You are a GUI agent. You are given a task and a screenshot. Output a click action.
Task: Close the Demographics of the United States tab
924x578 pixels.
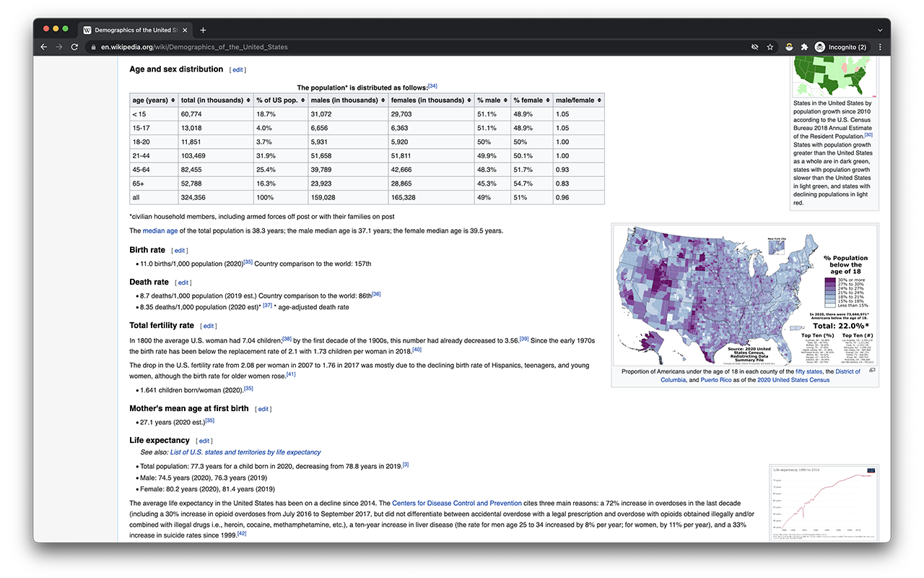click(x=186, y=30)
